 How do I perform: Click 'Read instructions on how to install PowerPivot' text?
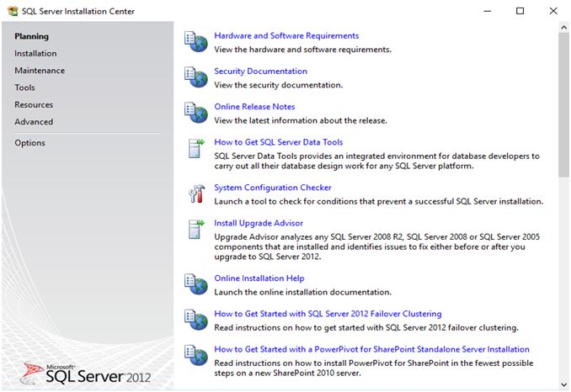374,368
